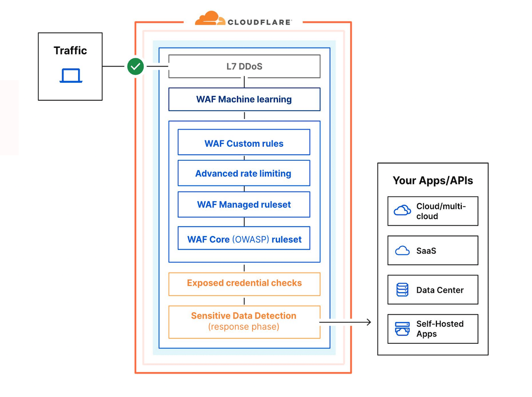Screen dimensions: 532x397
Task: Click the Data Center label text
Action: click(440, 290)
